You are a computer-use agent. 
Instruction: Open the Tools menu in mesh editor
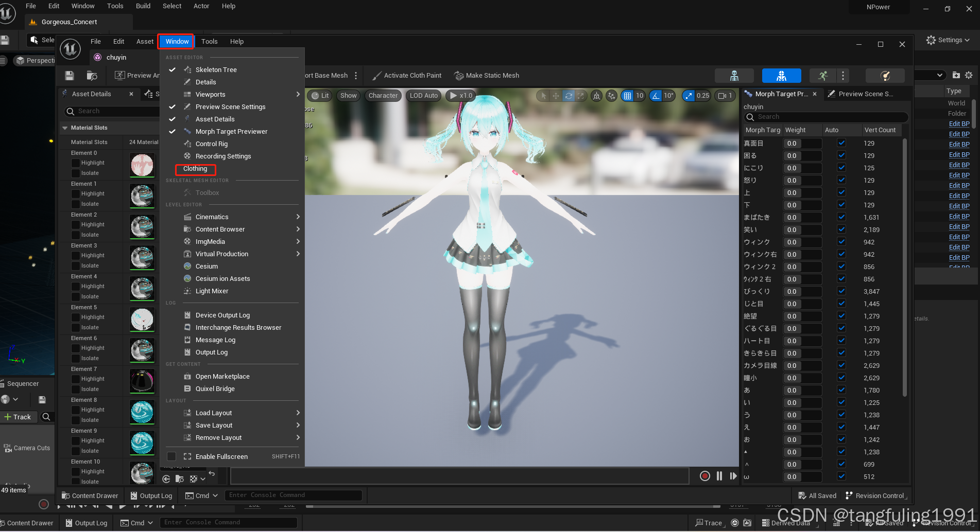[209, 42]
